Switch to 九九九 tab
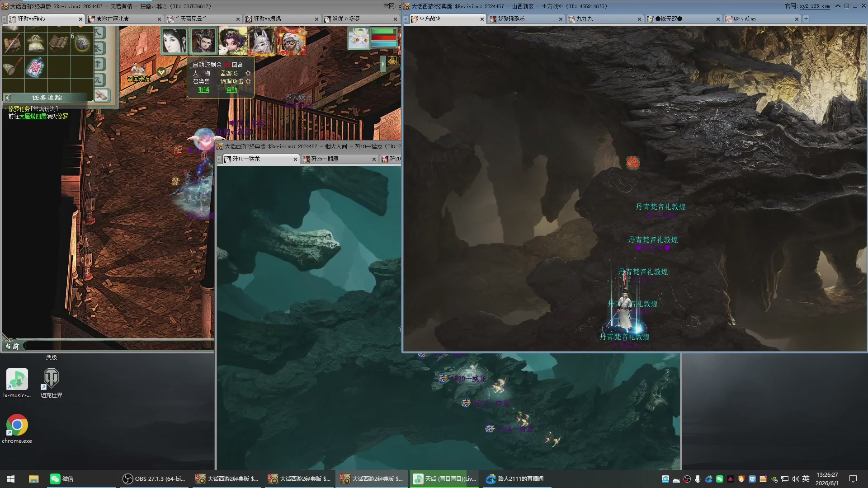868x488 pixels. [x=605, y=19]
